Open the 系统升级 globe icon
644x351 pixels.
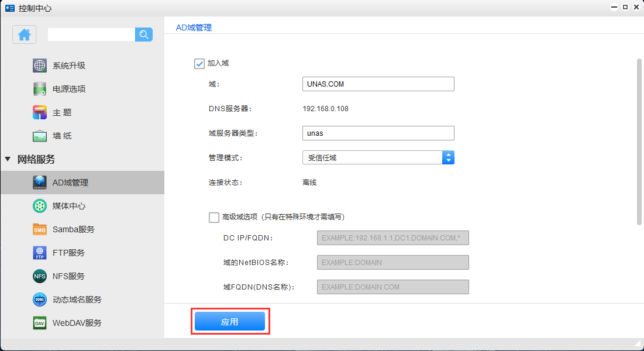[40, 66]
